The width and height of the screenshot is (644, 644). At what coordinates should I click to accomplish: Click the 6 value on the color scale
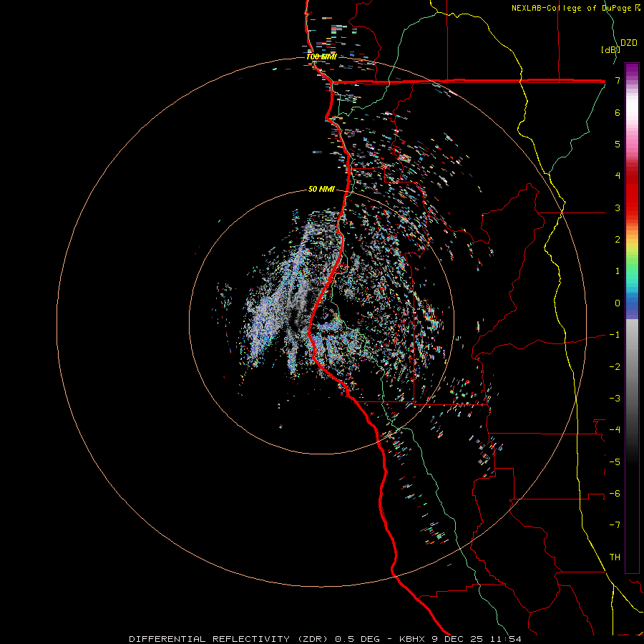click(x=618, y=112)
